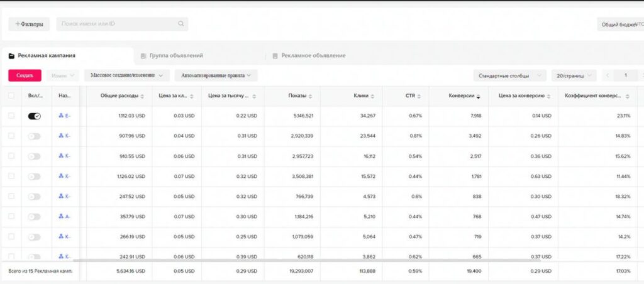This screenshot has height=284, width=644.
Task: Enable the campaign with 907.96 USD spend
Action: point(34,136)
